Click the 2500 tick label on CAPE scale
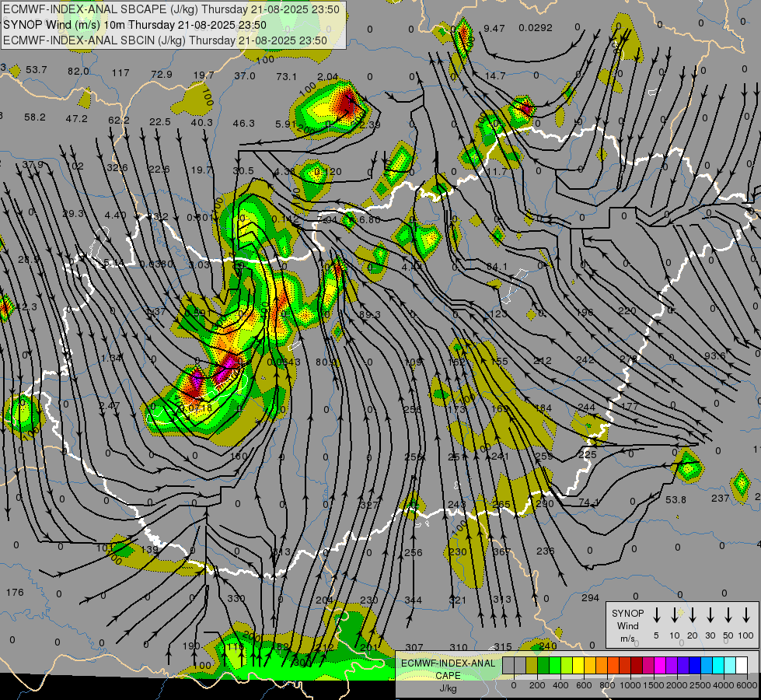This screenshot has height=700, width=761. coord(700,685)
